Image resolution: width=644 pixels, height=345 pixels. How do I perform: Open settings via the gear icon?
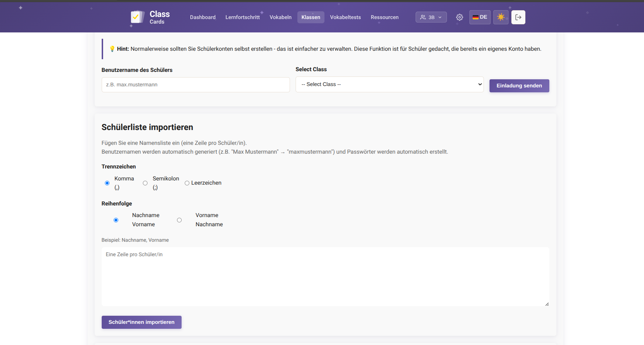(459, 17)
